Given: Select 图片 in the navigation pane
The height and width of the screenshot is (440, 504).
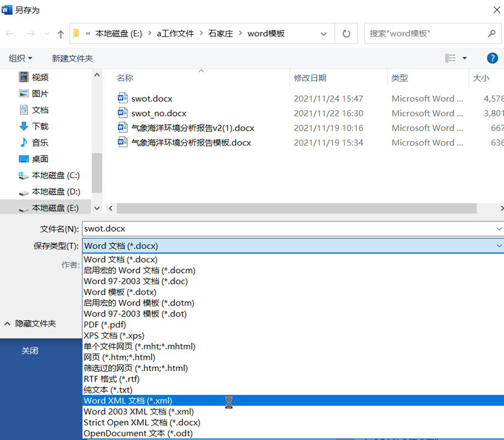Looking at the screenshot, I should pos(40,94).
